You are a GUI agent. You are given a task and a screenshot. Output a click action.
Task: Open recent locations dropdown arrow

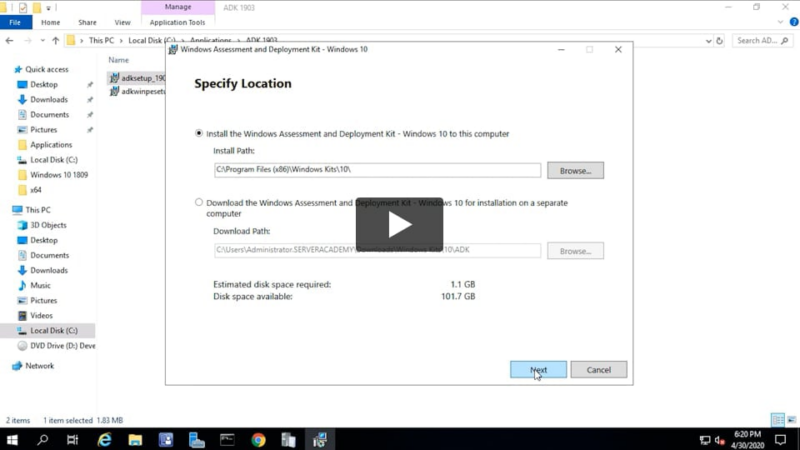tap(41, 41)
